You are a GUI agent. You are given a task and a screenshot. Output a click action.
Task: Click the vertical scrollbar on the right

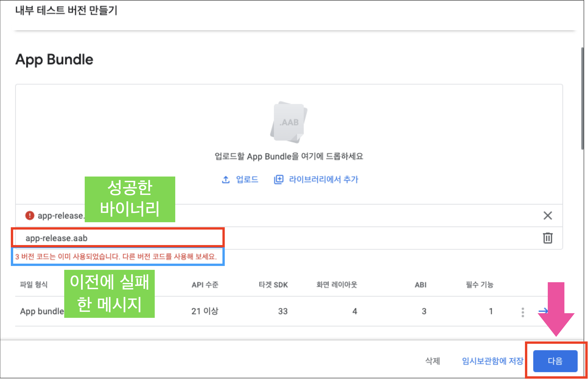582,99
